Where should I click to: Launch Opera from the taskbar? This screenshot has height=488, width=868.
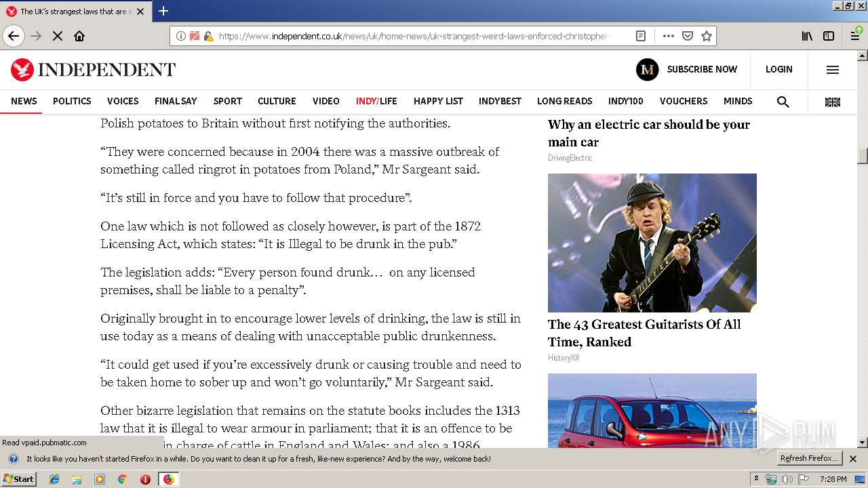click(145, 479)
